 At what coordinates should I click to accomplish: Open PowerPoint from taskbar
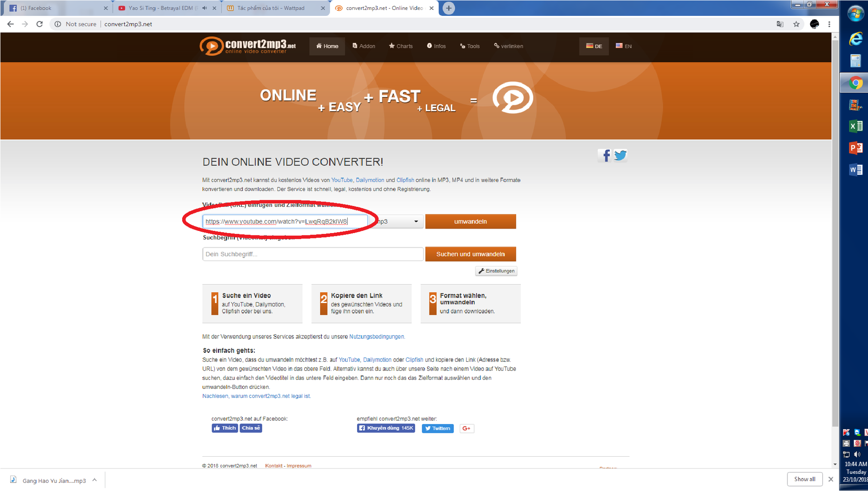[x=855, y=148]
